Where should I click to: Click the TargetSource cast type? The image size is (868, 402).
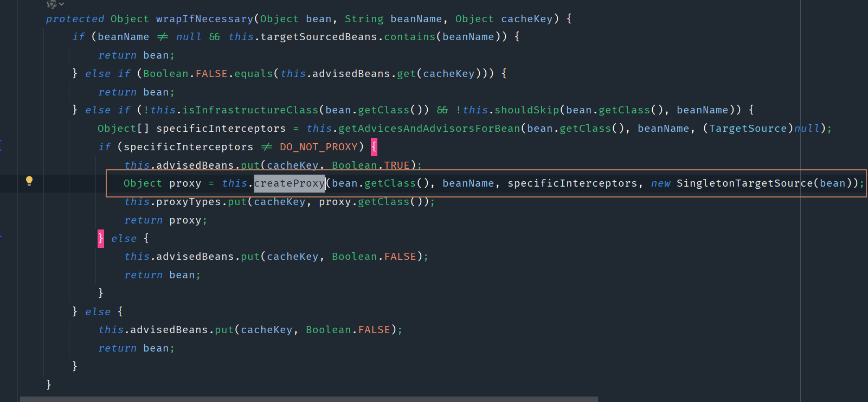click(748, 129)
